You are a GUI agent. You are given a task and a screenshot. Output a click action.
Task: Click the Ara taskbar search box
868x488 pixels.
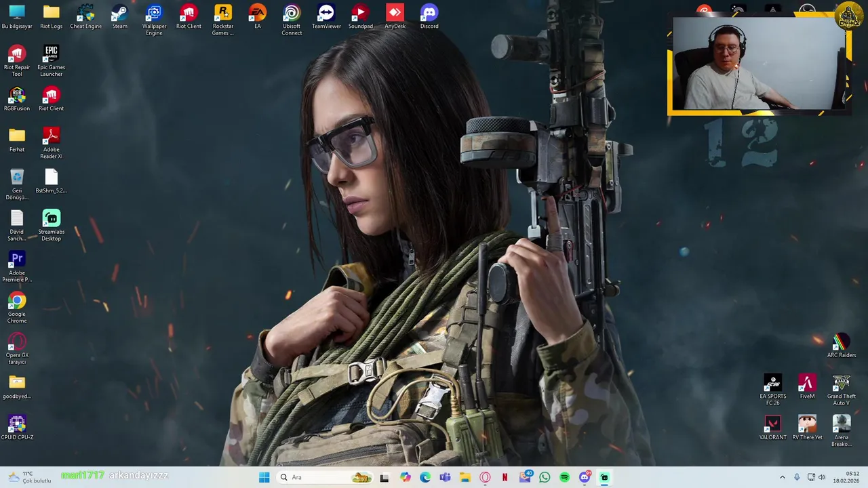[326, 477]
